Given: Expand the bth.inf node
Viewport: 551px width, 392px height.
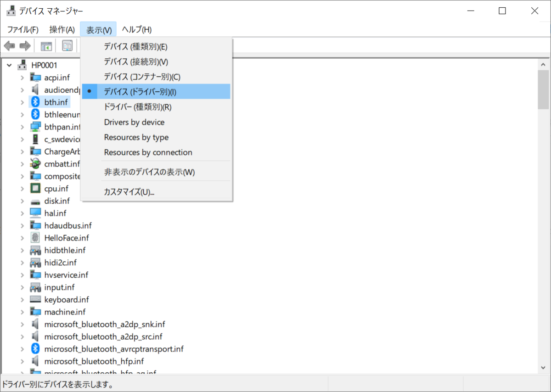Looking at the screenshot, I should pyautogui.click(x=22, y=102).
